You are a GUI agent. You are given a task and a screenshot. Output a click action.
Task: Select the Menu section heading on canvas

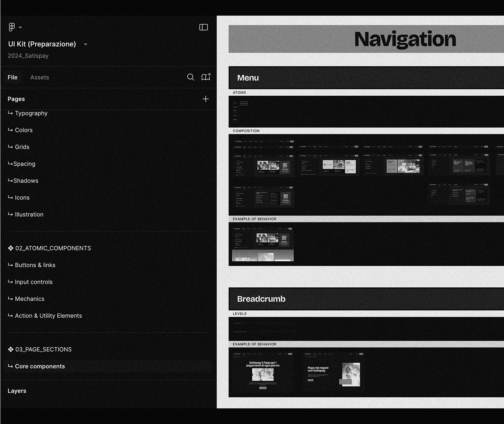pyautogui.click(x=248, y=78)
